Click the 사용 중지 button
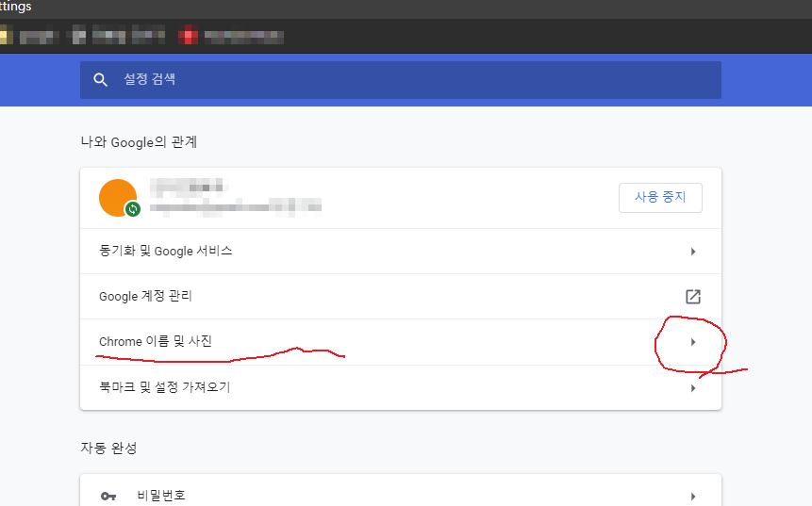The image size is (812, 506). [660, 198]
